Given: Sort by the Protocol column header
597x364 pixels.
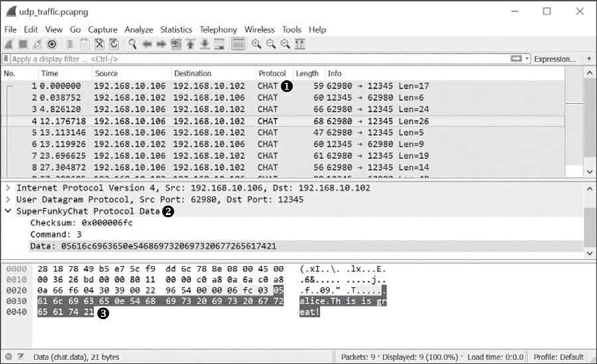Looking at the screenshot, I should click(x=274, y=74).
